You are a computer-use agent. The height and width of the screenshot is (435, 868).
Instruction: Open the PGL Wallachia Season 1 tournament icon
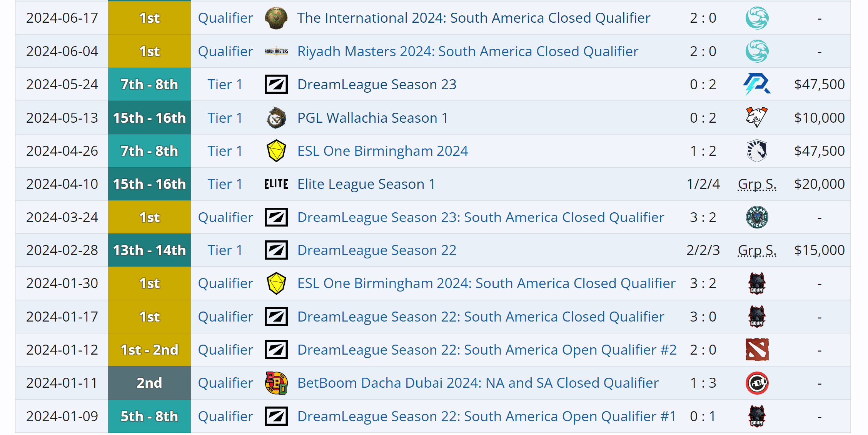coord(276,117)
